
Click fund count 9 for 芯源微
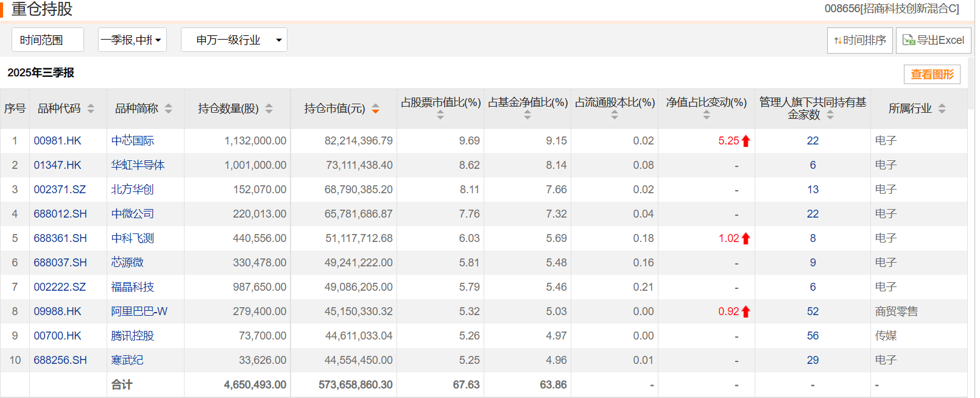tap(813, 263)
